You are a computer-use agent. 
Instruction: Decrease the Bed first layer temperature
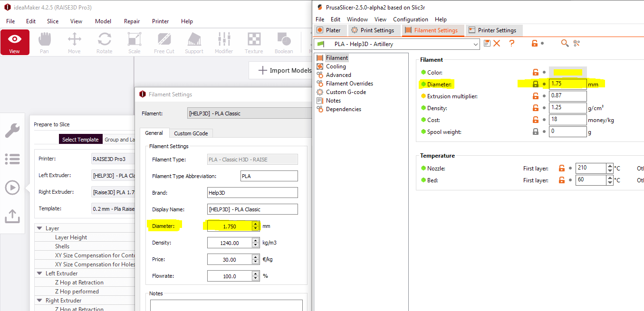click(610, 183)
